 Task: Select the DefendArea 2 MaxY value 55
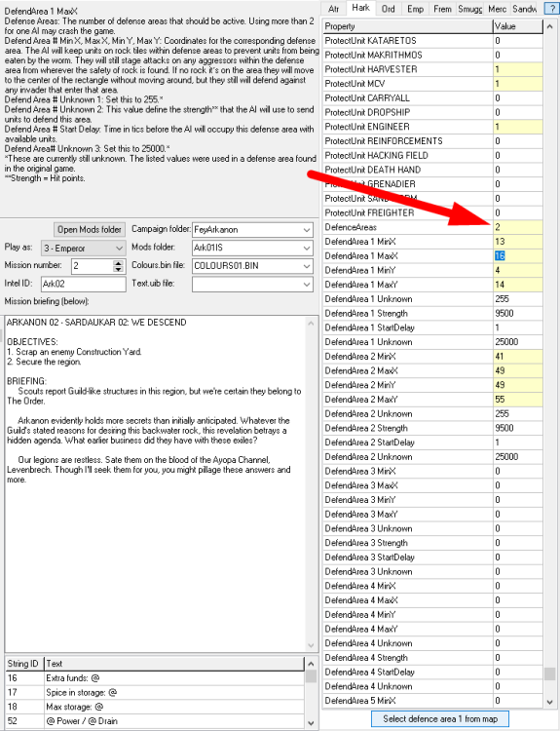pyautogui.click(x=517, y=399)
